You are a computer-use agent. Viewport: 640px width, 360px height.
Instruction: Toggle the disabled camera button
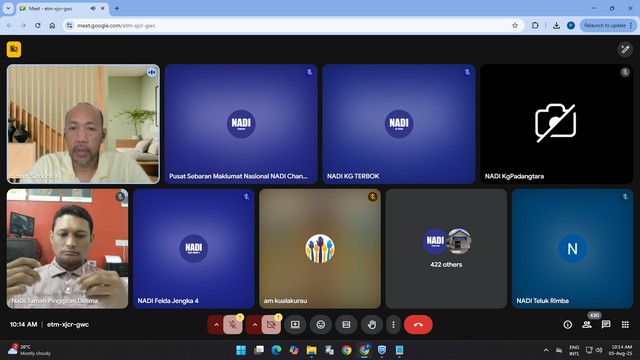(x=271, y=325)
